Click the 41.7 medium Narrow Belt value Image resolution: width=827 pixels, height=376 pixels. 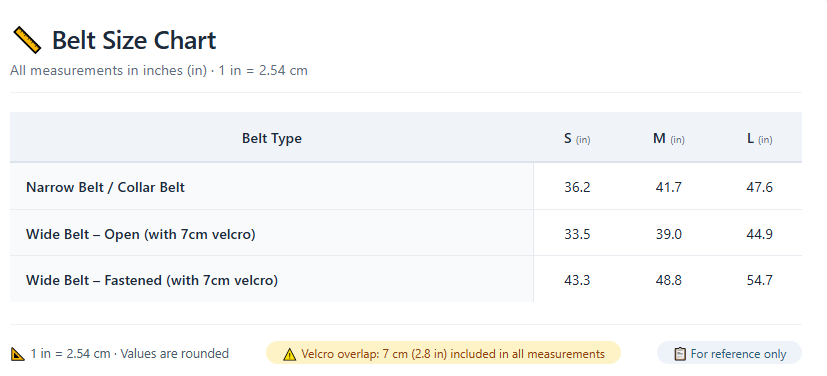tap(669, 187)
